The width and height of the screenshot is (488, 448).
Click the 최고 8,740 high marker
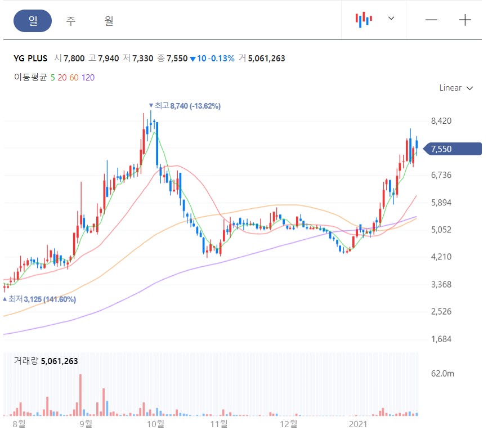click(x=185, y=106)
